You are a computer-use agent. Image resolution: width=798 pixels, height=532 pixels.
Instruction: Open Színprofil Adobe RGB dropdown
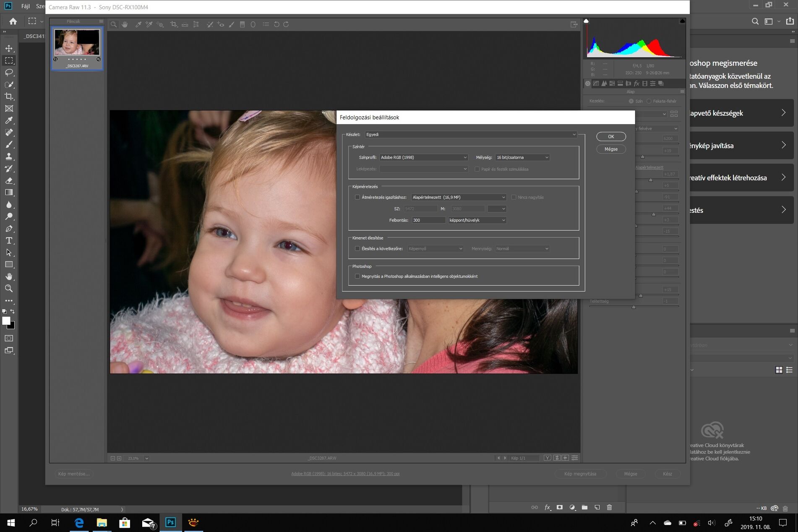pos(424,157)
